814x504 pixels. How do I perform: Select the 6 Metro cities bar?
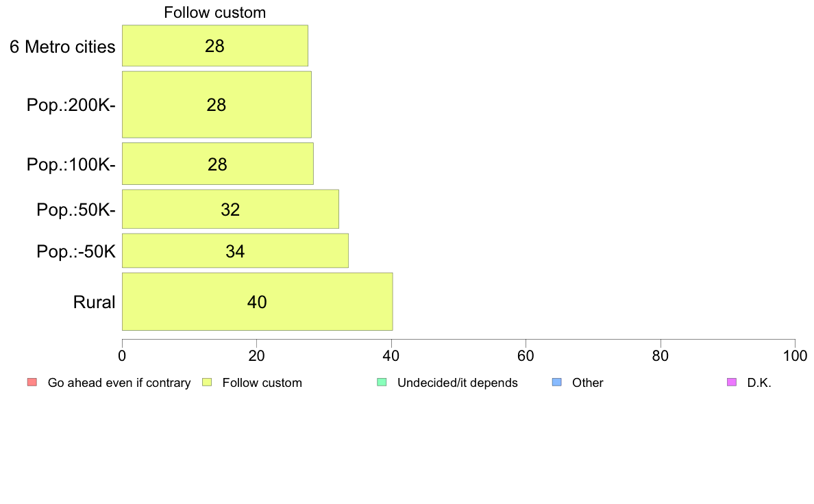[x=215, y=46]
